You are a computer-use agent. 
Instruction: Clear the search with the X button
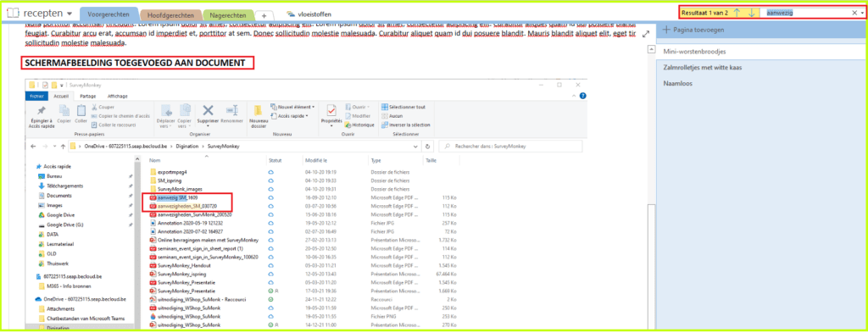(x=854, y=12)
